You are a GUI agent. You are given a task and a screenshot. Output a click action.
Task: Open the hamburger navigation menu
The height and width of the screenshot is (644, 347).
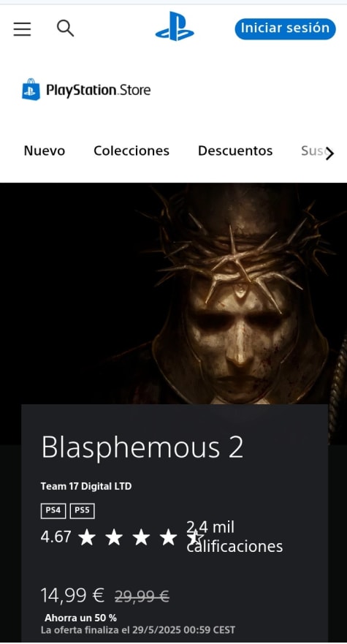pyautogui.click(x=22, y=29)
